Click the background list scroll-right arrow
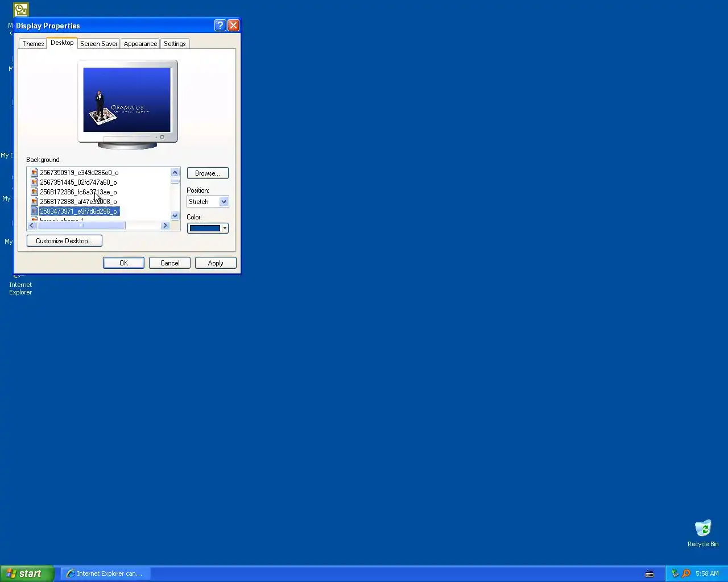The image size is (728, 582). tap(166, 226)
